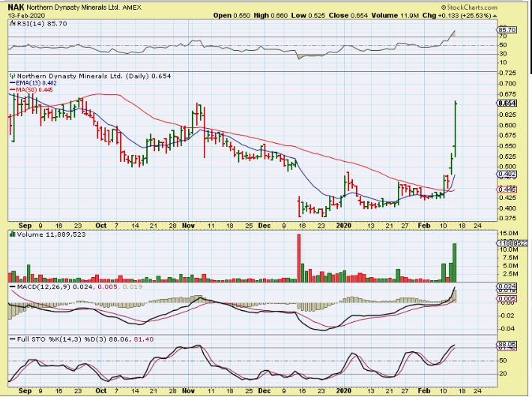Click the AMEX exchange label
Viewport: 532px width, 397px height.
(x=131, y=7)
